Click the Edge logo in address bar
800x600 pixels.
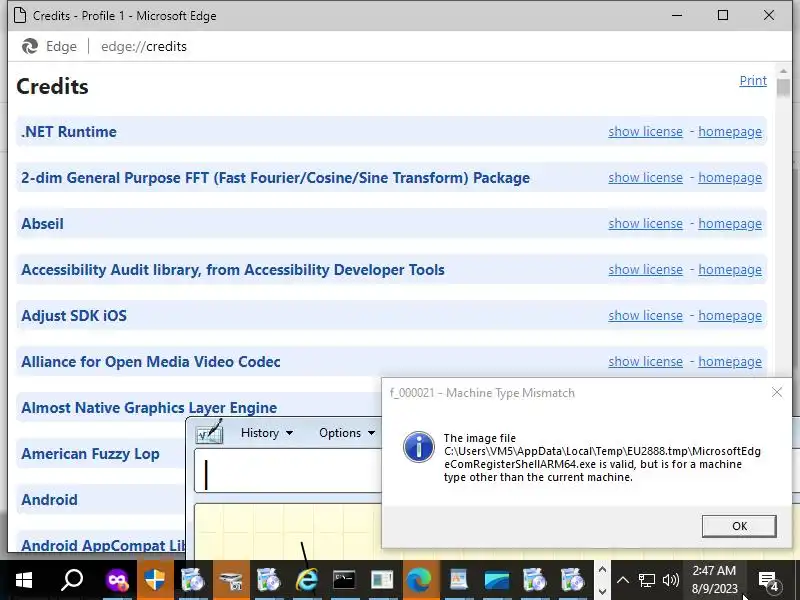point(30,46)
